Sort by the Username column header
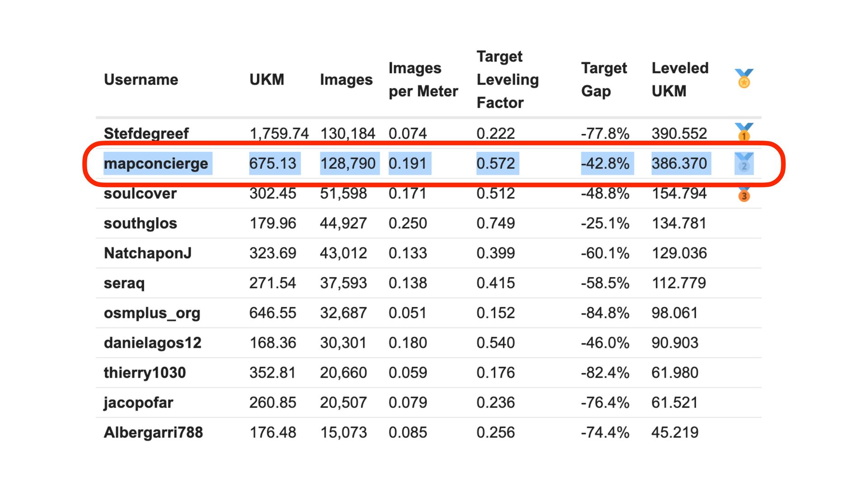The image size is (868, 488). point(141,80)
